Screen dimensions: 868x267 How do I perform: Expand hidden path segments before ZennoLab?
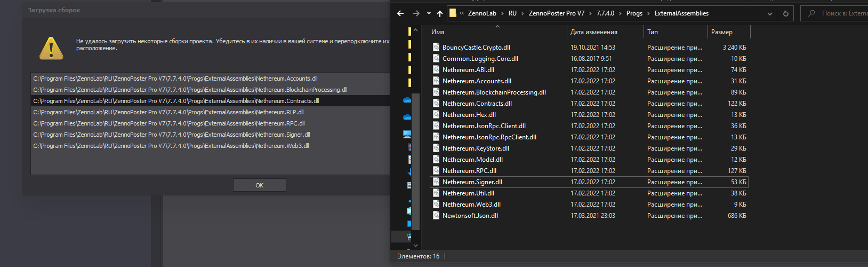tap(462, 13)
